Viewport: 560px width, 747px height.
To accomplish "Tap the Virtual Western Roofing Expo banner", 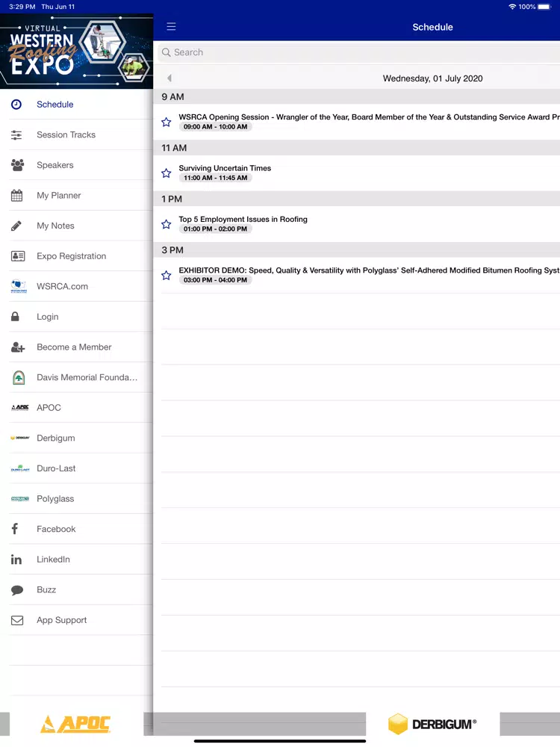I will point(76,51).
